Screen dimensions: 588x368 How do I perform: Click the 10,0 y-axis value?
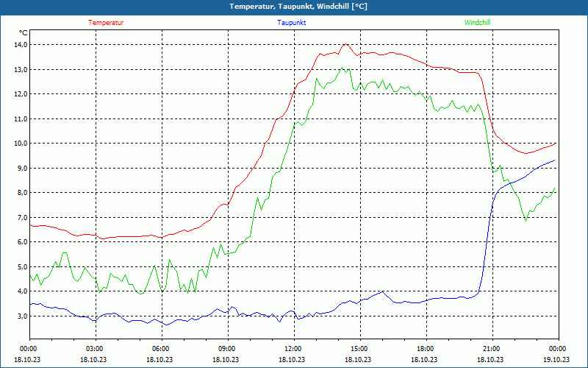point(21,143)
